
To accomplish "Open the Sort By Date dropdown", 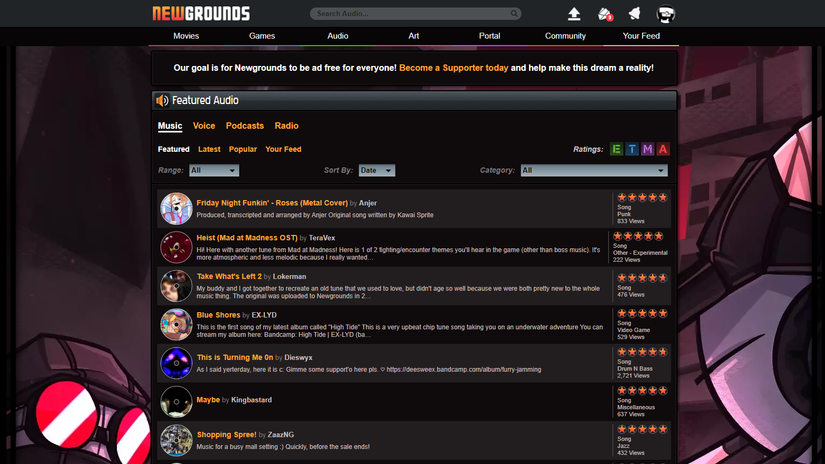I will [377, 170].
